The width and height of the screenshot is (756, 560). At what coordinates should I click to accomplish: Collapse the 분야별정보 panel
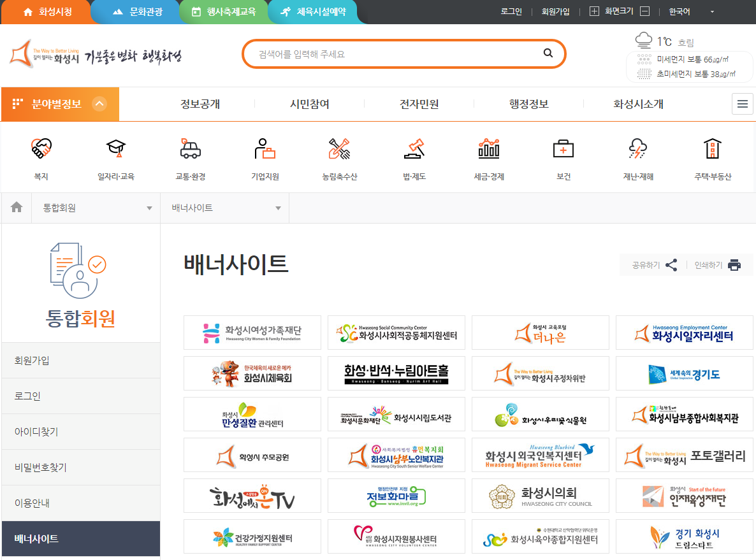click(99, 104)
